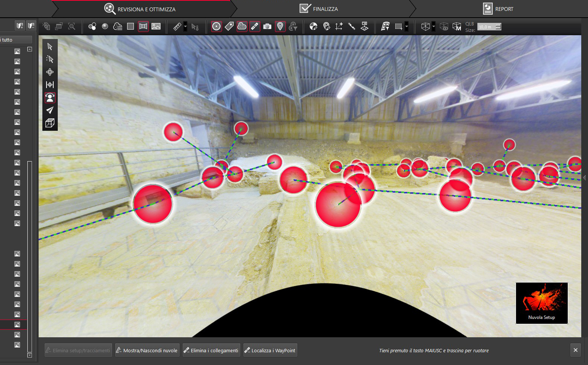Switch to fly mode paper plane tool
The width and height of the screenshot is (588, 365).
click(x=50, y=110)
